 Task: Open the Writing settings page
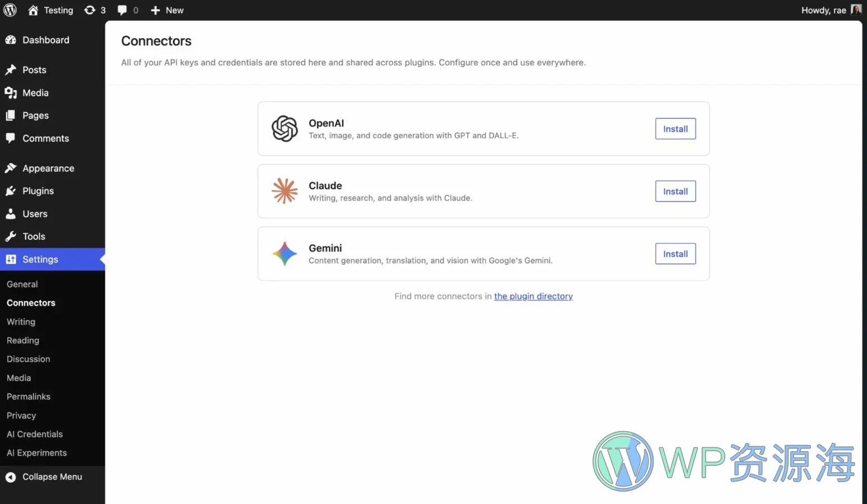tap(21, 321)
